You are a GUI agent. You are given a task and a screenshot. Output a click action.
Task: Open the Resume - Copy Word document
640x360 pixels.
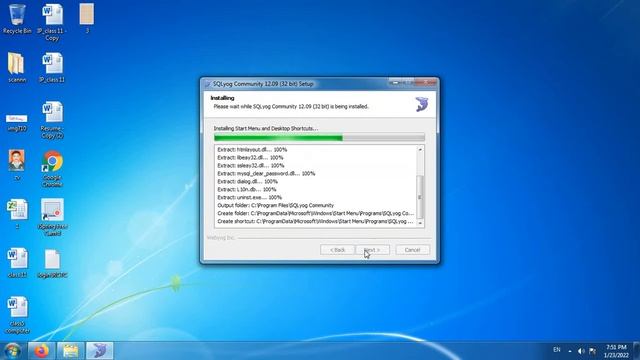52,120
